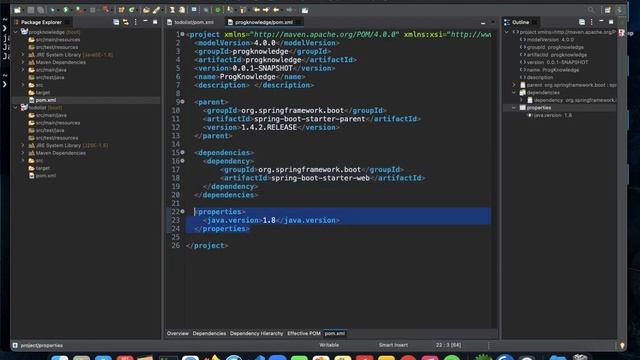Click the Debug bug toolbar icon
The width and height of the screenshot is (640, 360).
coord(53,10)
